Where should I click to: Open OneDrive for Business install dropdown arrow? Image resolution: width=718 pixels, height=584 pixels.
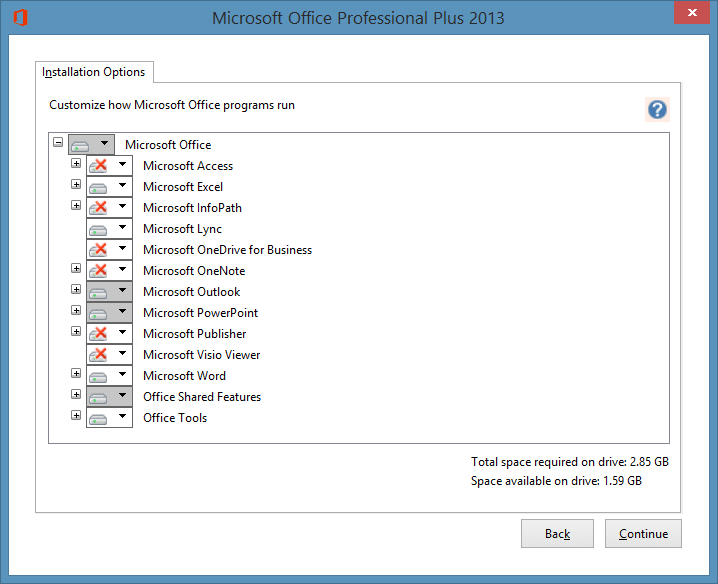pos(122,248)
